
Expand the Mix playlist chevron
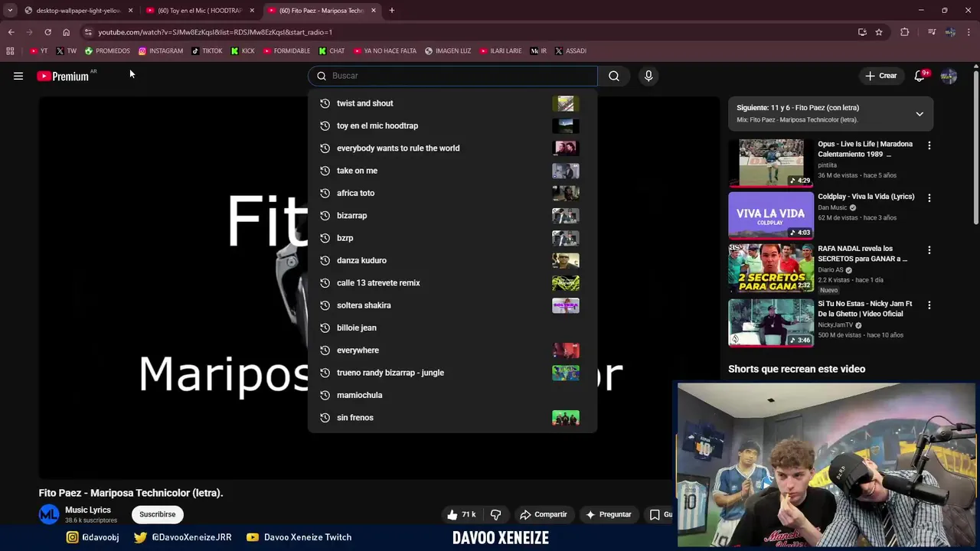(920, 114)
